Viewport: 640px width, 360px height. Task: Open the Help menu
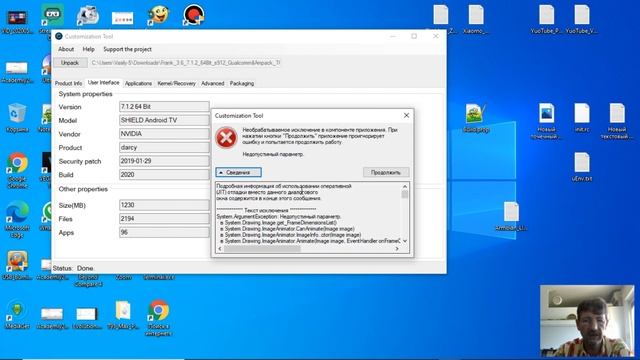(89, 49)
